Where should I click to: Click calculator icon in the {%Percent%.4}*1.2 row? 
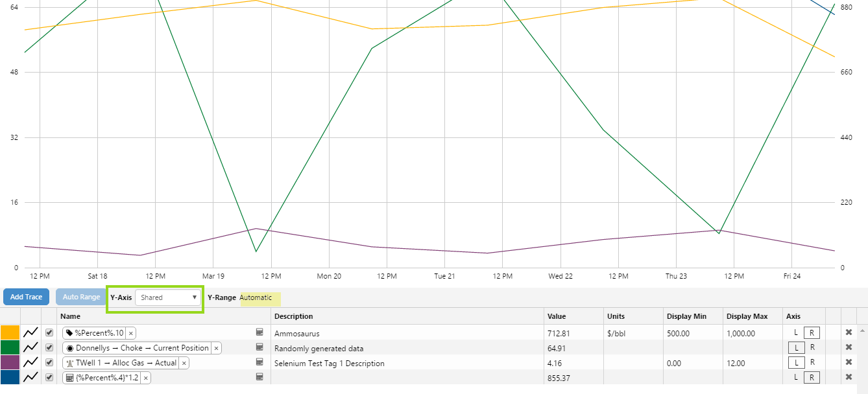pyautogui.click(x=259, y=377)
